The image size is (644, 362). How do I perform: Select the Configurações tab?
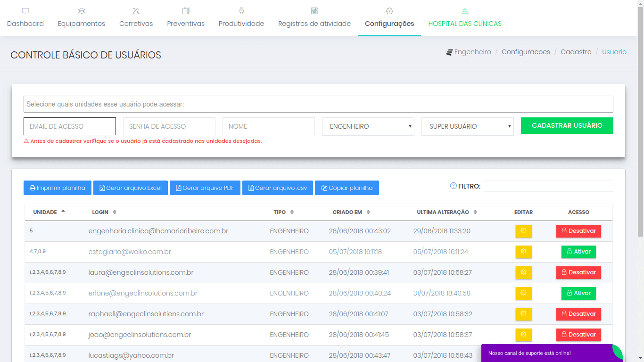tap(389, 18)
